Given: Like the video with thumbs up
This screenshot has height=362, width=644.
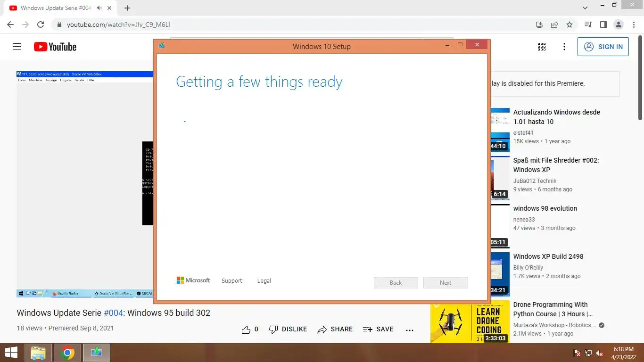Looking at the screenshot, I should 250,329.
